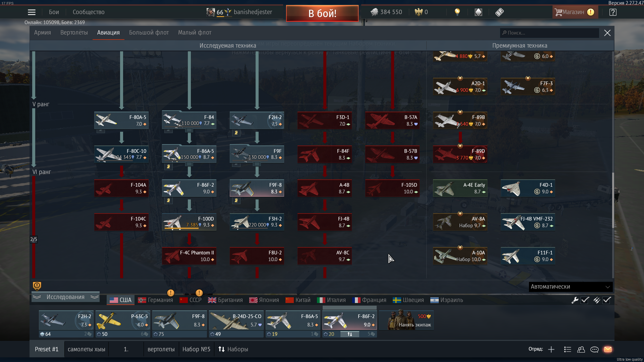This screenshot has width=644, height=362.
Task: Click the tech tree vertical scrollbar
Action: [613, 200]
